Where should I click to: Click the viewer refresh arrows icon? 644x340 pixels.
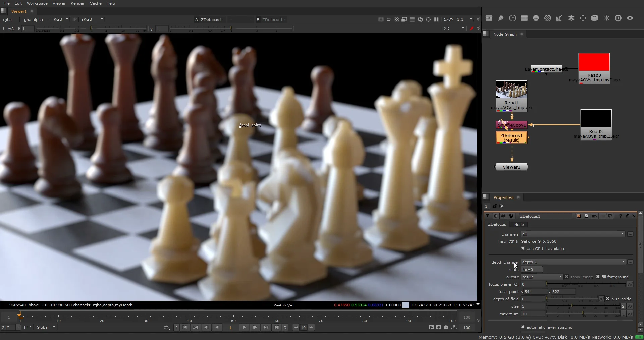(420, 20)
